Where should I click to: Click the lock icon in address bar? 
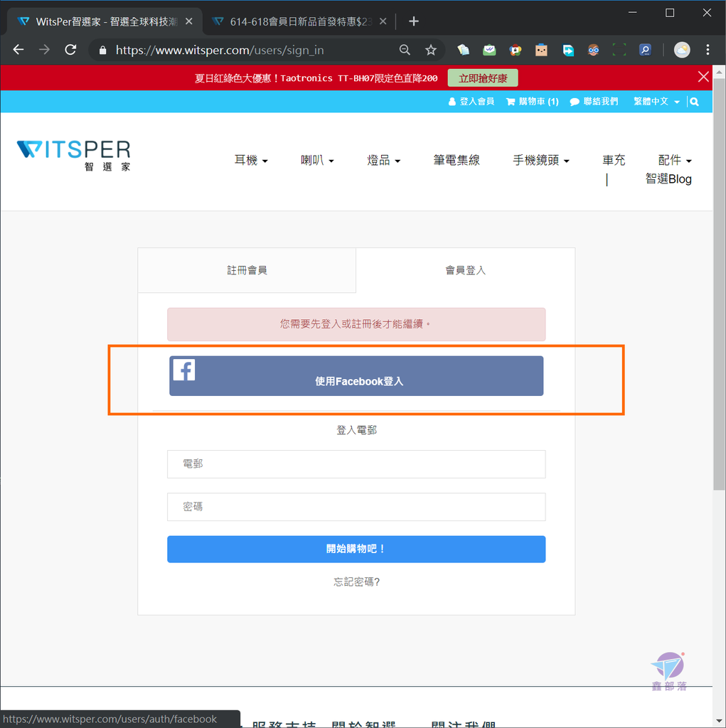(102, 50)
